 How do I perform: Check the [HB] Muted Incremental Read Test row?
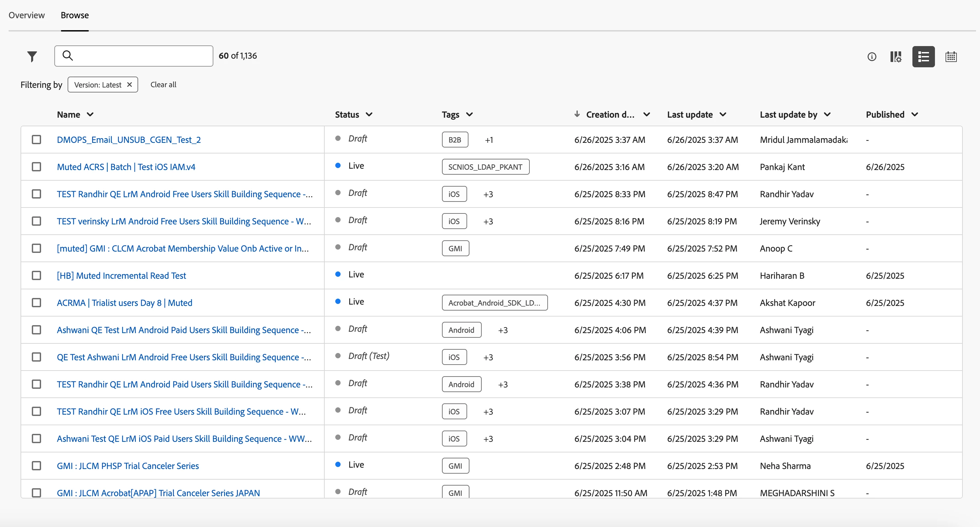(x=36, y=275)
